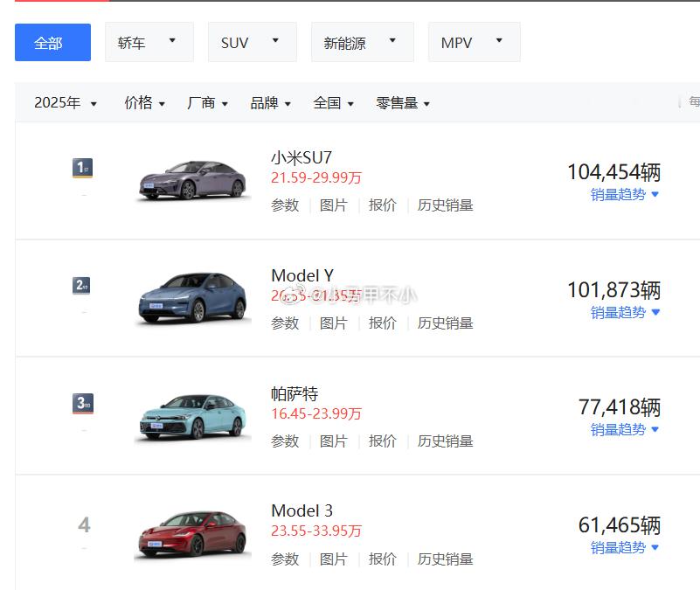Open 图片 for 小米SU7
Screen dimensions: 700x590
[x=334, y=205]
